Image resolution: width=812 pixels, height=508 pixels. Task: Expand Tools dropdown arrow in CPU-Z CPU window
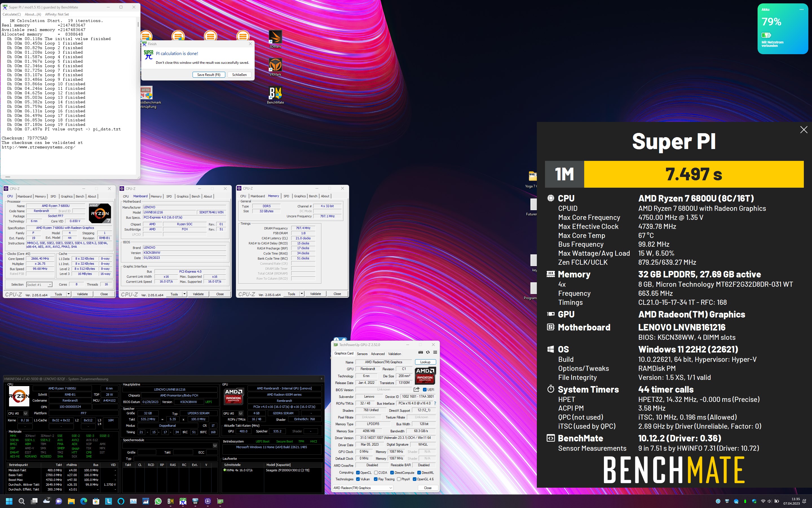point(69,294)
